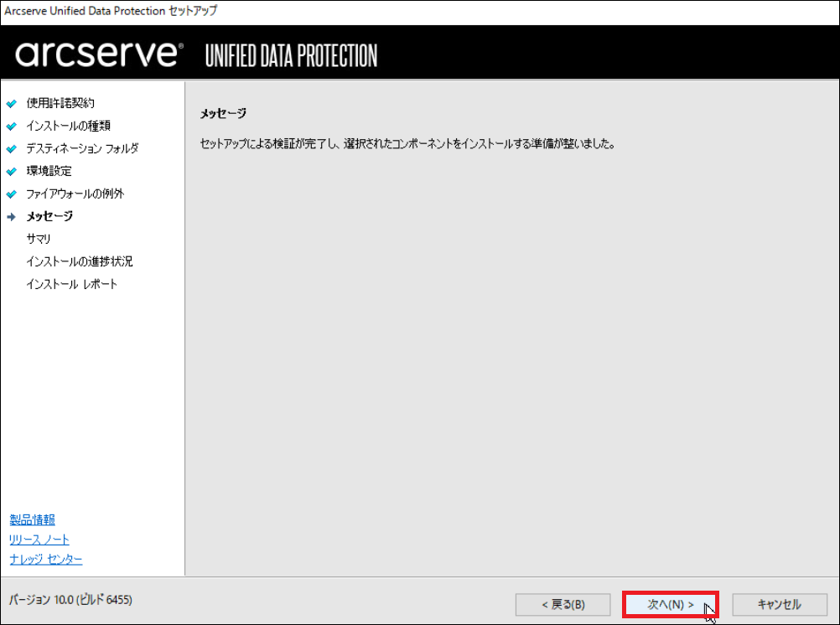
Task: Open the ナレッジ センター link
Action: tap(46, 559)
